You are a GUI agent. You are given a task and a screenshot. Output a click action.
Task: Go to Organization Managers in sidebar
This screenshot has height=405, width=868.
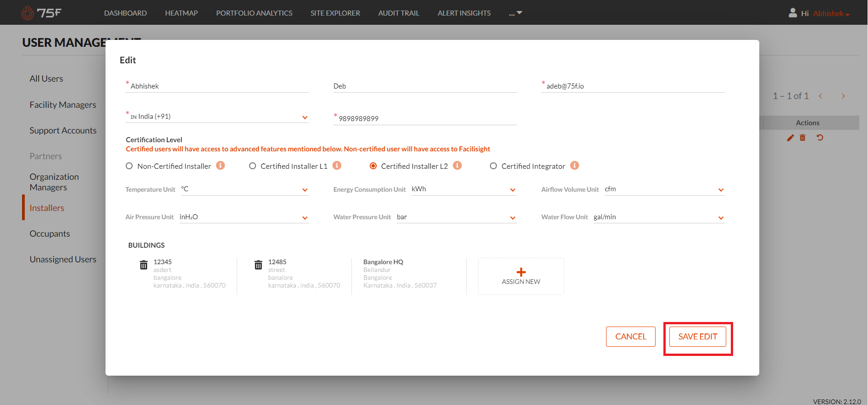coord(54,182)
